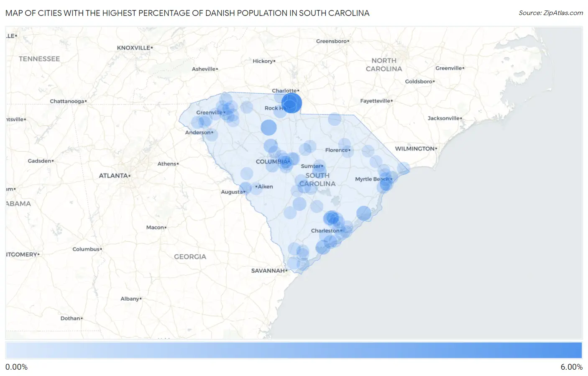The height and width of the screenshot is (376, 588).
Task: Click the color gradient legend bar
Action: 294,350
